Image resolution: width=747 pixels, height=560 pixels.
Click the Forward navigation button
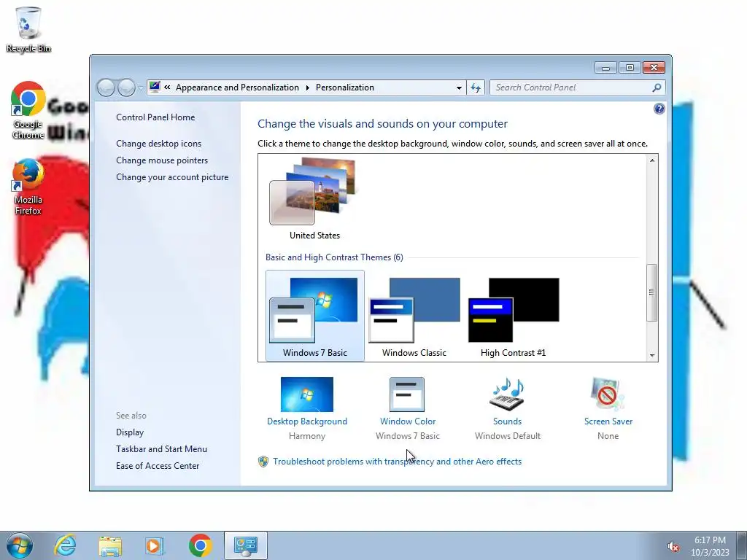(126, 87)
